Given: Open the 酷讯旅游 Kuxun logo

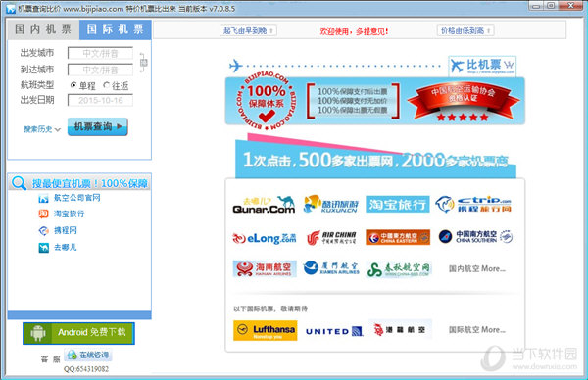Looking at the screenshot, I should (331, 205).
